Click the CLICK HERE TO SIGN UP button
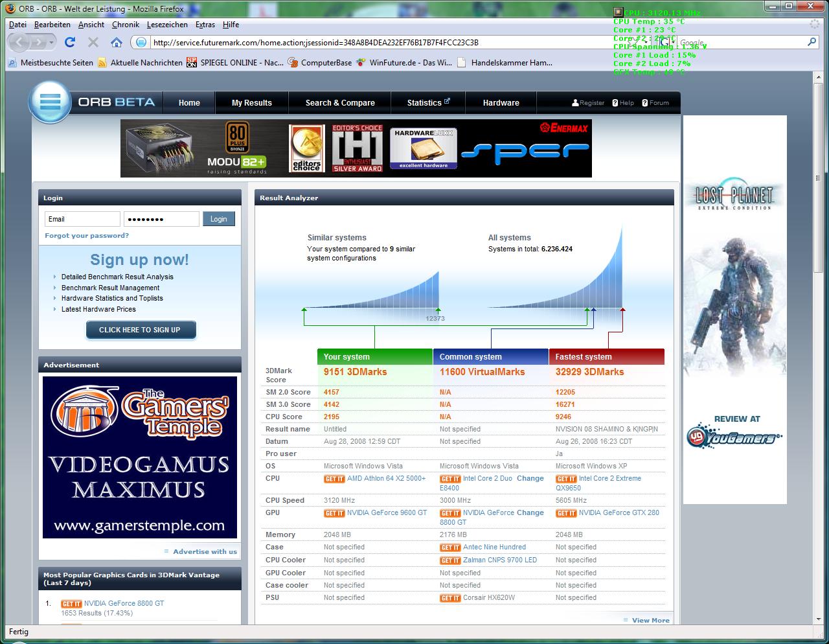The image size is (829, 644). 140,330
